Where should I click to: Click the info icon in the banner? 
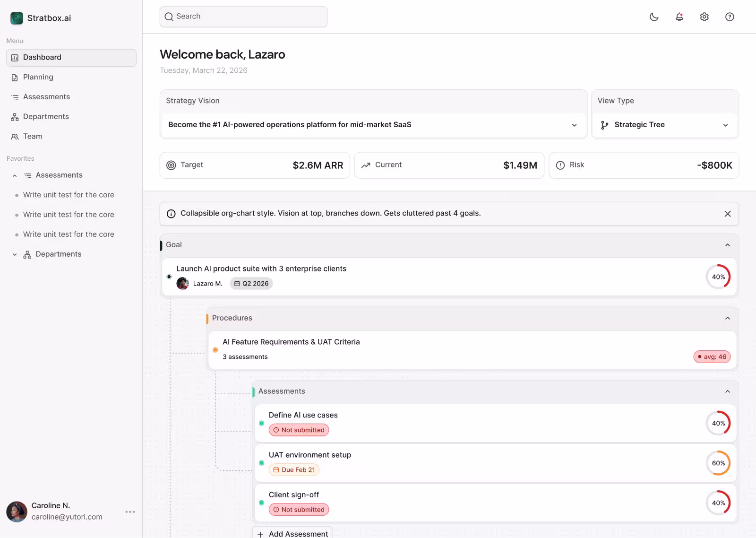pos(171,214)
